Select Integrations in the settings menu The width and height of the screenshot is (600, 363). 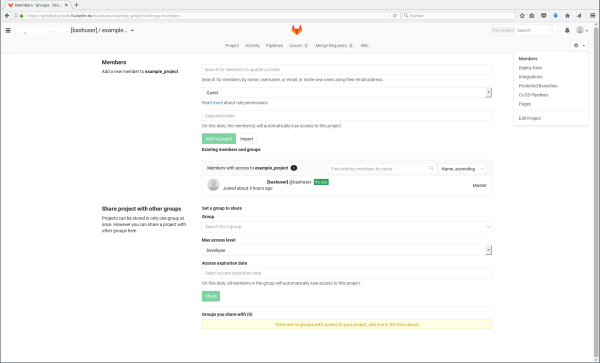point(530,77)
